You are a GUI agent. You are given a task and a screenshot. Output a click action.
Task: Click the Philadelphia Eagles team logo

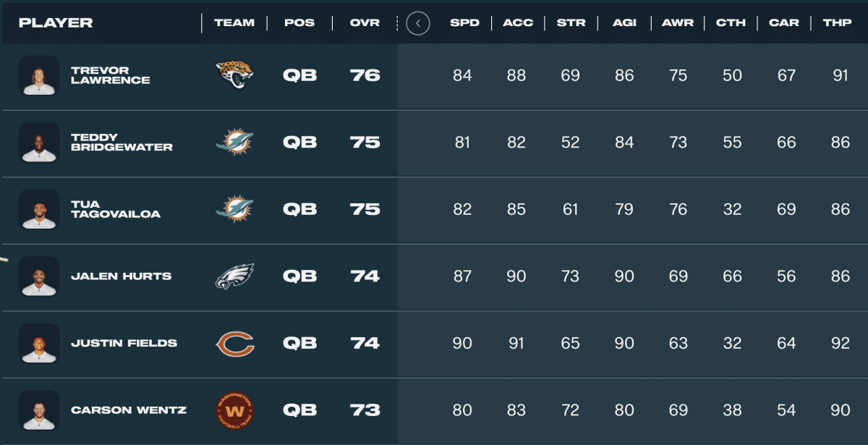coord(234,276)
